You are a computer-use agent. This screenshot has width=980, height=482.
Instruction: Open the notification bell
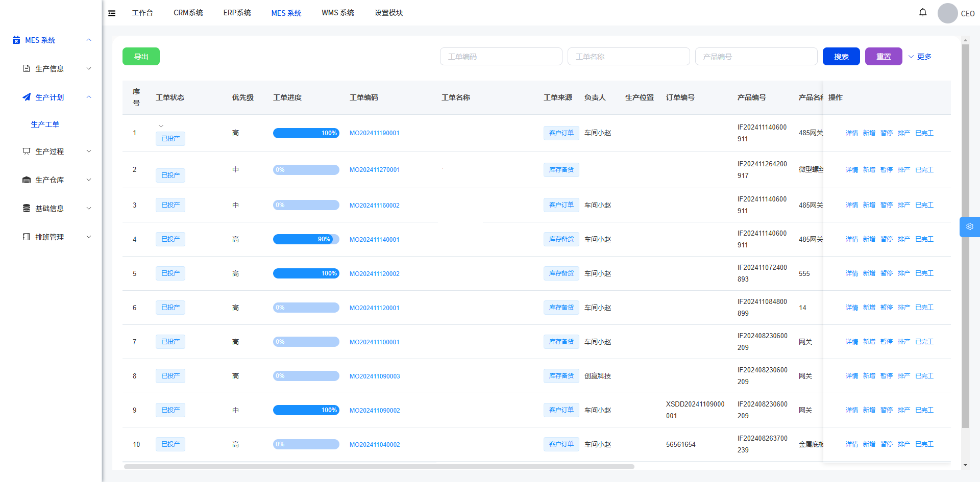coord(922,12)
